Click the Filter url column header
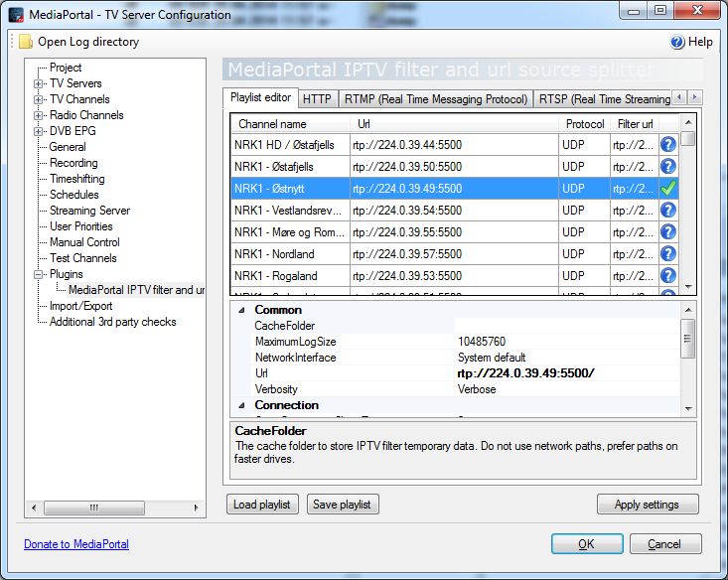The height and width of the screenshot is (580, 728). tap(635, 124)
